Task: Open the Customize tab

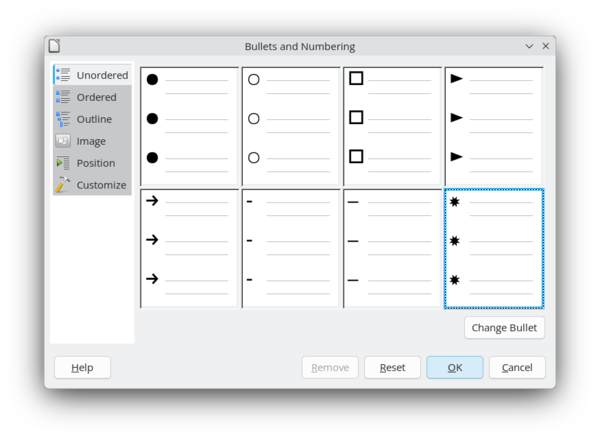Action: pyautogui.click(x=92, y=185)
